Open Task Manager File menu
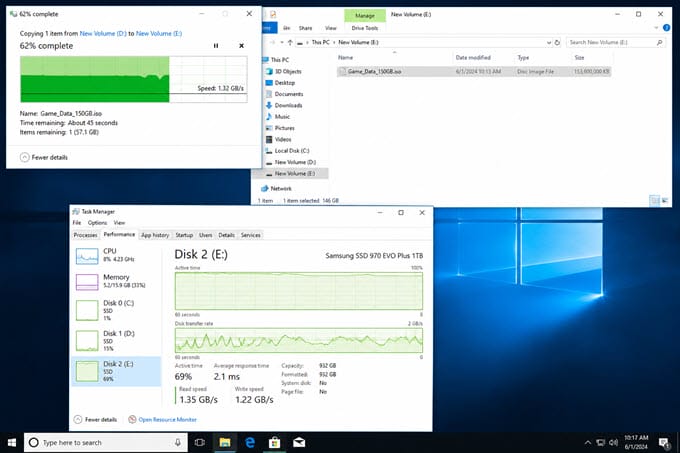Image resolution: width=680 pixels, height=453 pixels. [x=77, y=223]
